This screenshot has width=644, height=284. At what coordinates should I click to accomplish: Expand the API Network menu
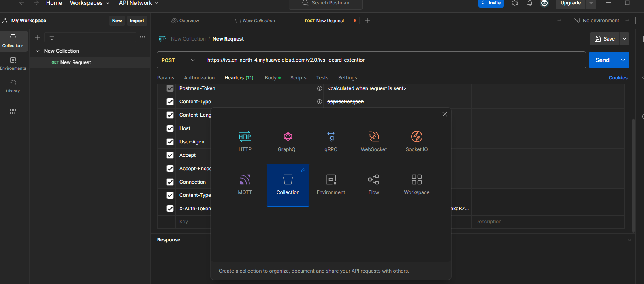139,3
